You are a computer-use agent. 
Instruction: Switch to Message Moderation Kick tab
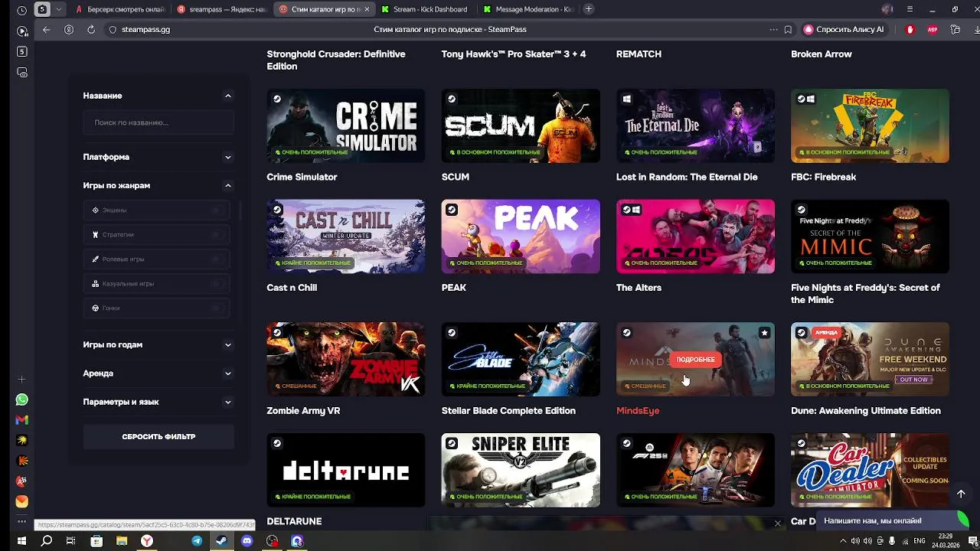528,9
